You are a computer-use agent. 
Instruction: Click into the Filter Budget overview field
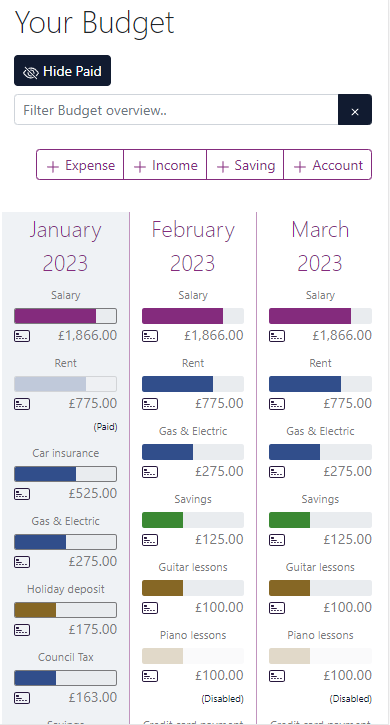click(x=176, y=110)
